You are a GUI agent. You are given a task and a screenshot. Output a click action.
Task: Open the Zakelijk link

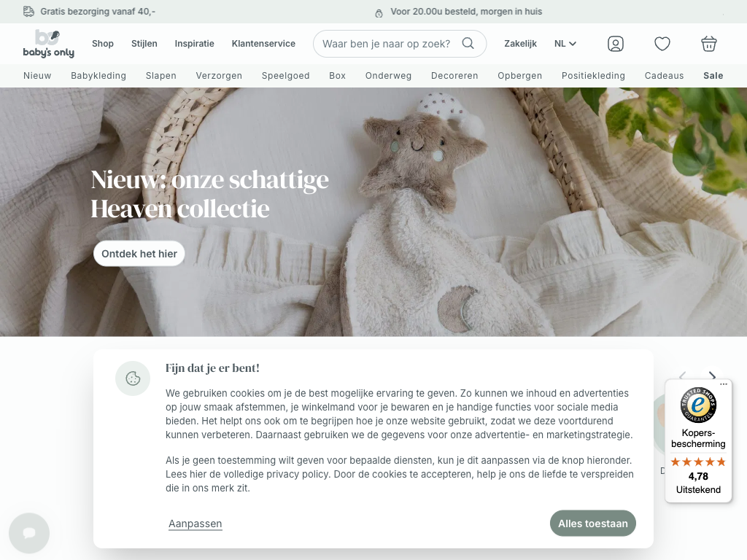point(520,44)
